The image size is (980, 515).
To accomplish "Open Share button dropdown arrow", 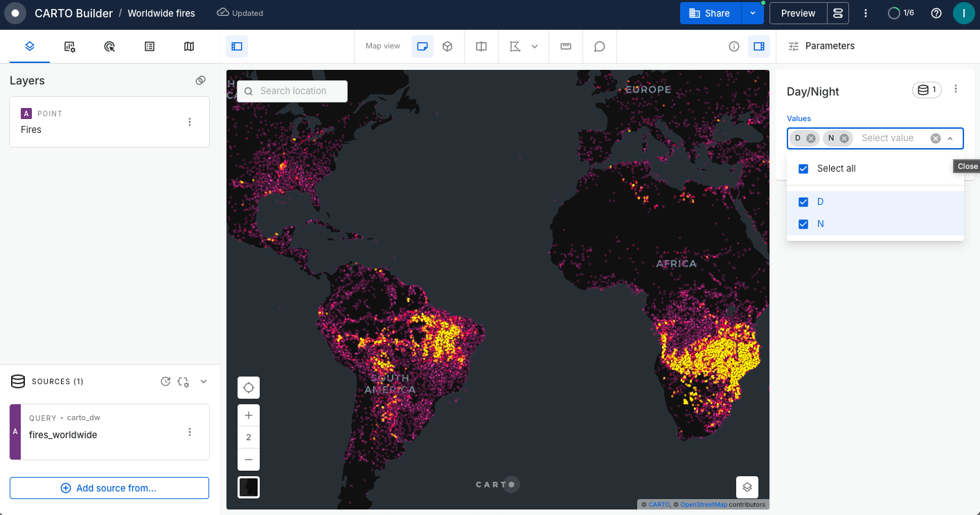I will click(x=752, y=13).
